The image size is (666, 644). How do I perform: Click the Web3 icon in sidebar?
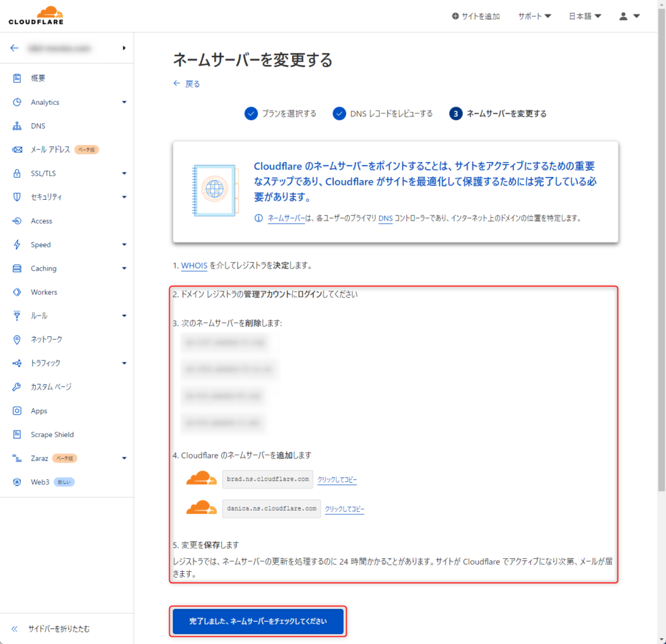(x=17, y=482)
